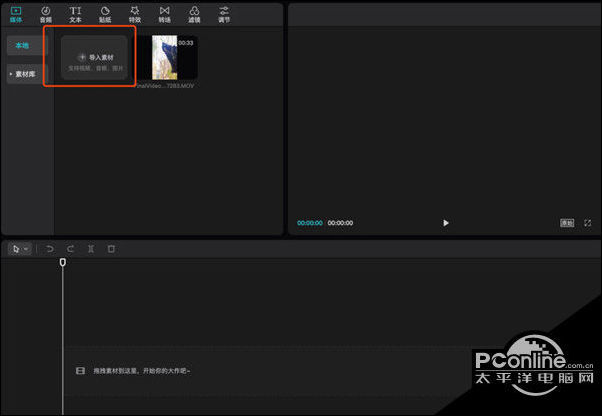Click the 导入素材 import button
Image resolution: width=602 pixels, height=416 pixels.
(x=94, y=58)
